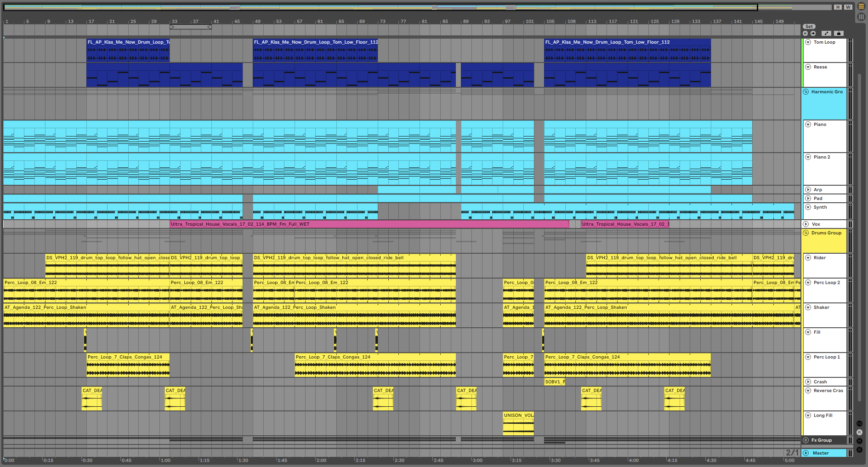This screenshot has height=467, width=868.
Task: Select the UNISON_VOL clip on Long Fill
Action: point(518,423)
